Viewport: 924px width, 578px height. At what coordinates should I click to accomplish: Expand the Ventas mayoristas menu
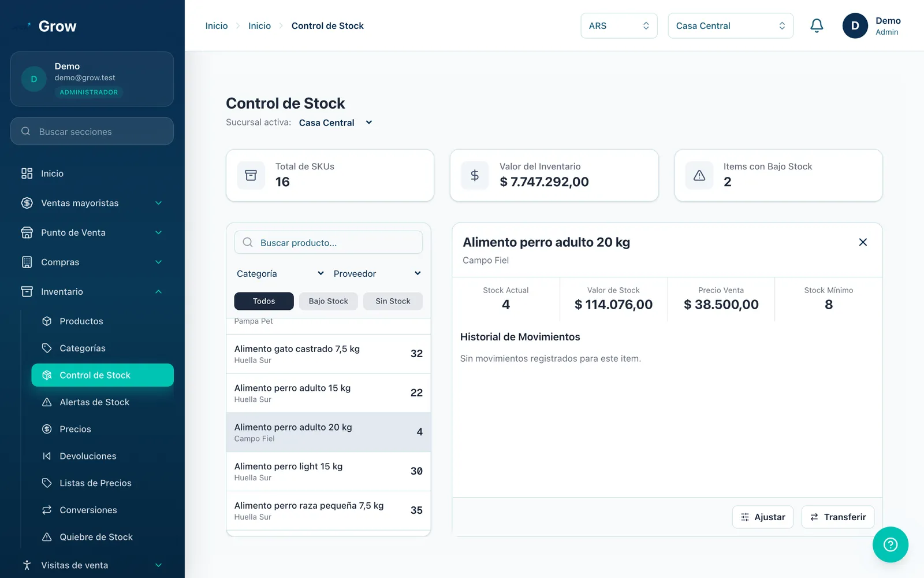92,203
